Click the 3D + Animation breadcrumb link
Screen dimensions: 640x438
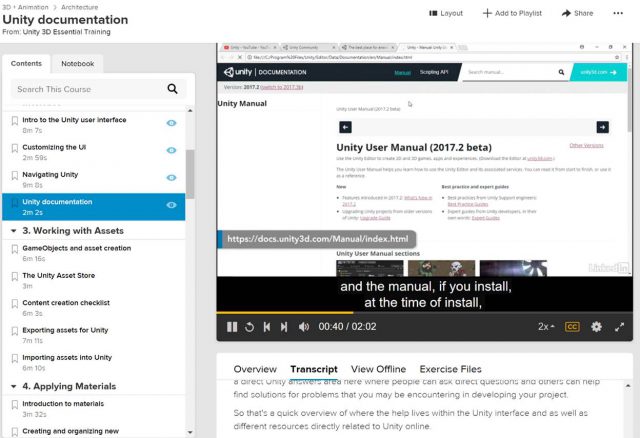point(25,7)
